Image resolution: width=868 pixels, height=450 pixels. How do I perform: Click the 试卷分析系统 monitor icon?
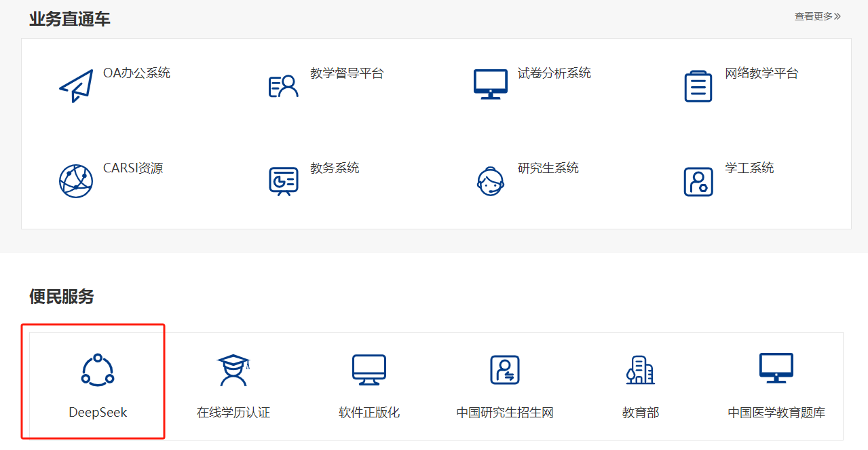point(491,85)
